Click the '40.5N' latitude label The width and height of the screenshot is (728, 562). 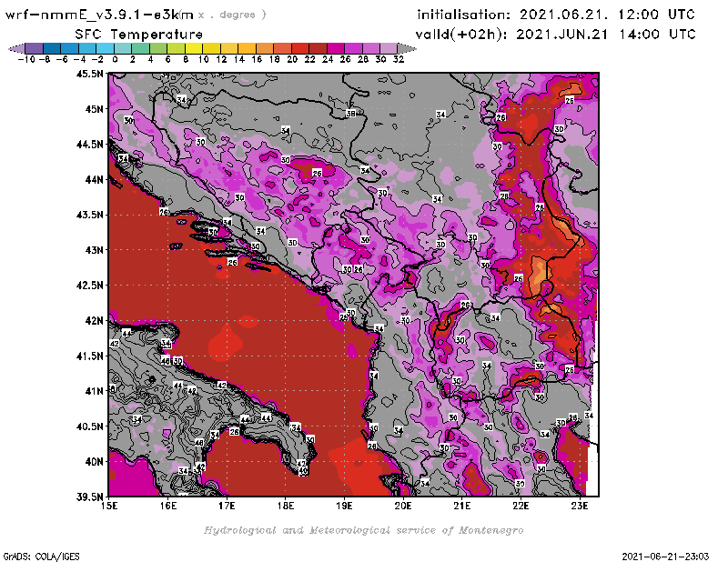click(89, 427)
